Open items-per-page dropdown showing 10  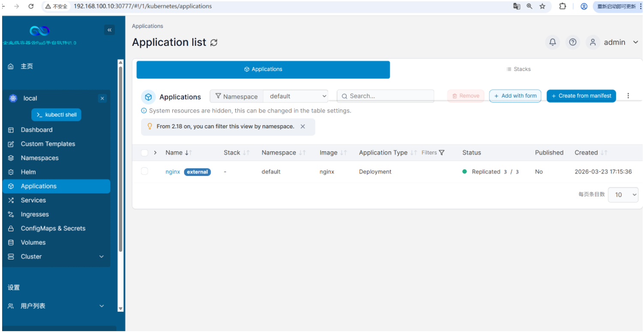click(x=623, y=195)
